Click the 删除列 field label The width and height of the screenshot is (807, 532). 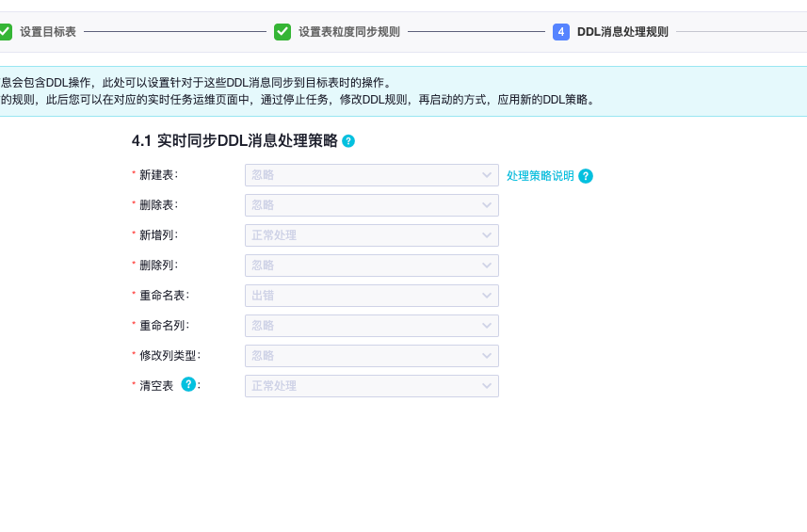[x=158, y=266]
